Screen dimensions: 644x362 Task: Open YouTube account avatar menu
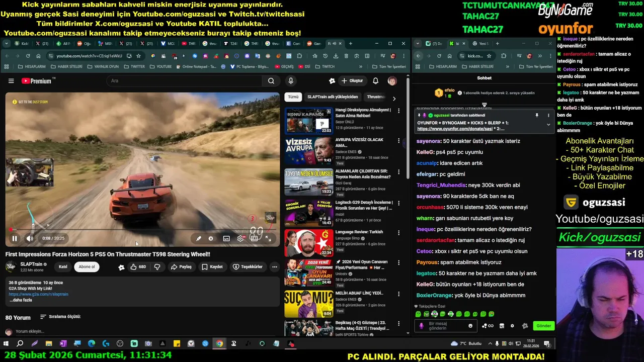392,81
